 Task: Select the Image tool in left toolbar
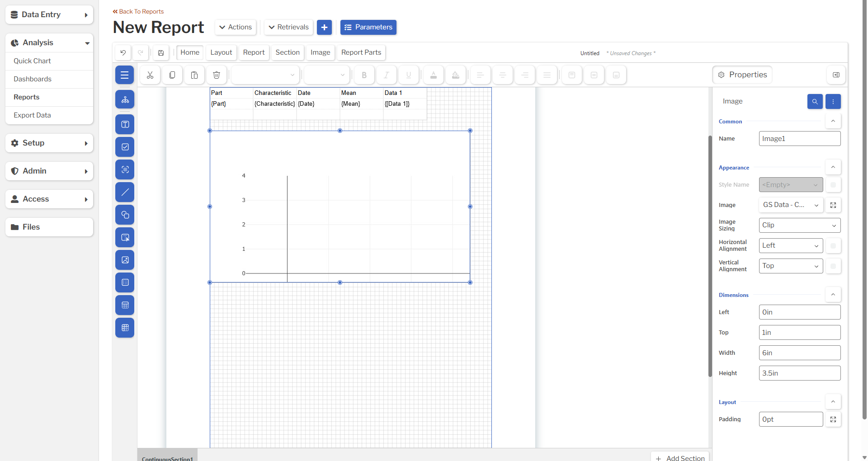(125, 260)
